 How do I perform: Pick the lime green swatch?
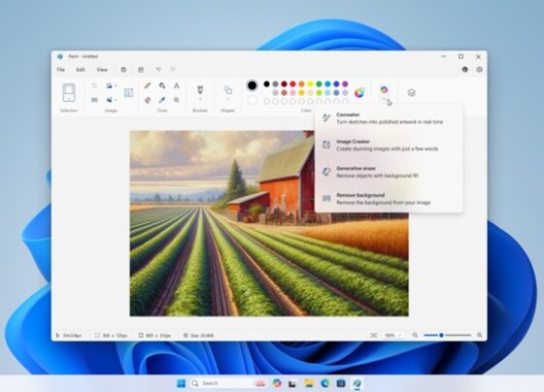(319, 92)
